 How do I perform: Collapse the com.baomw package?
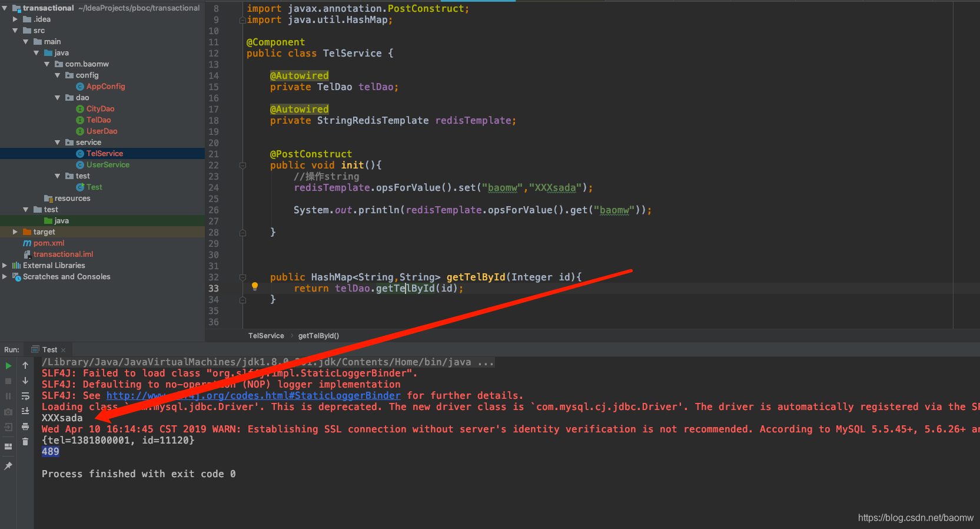coord(47,64)
